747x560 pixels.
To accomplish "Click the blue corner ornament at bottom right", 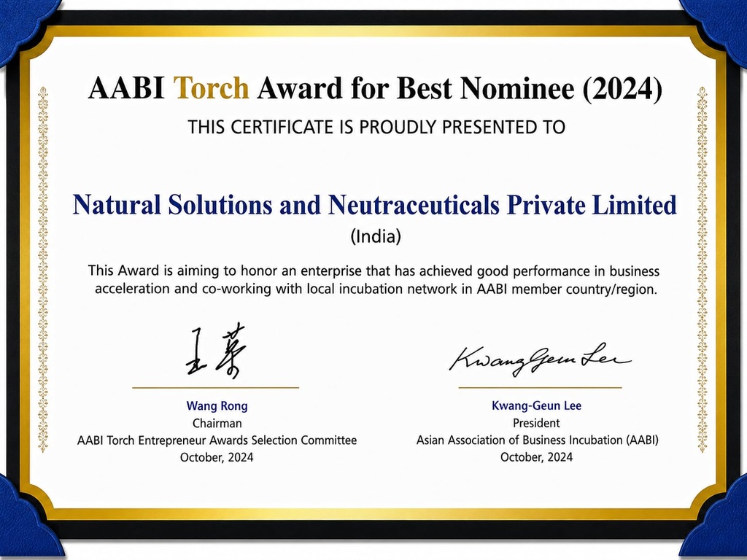I will (715, 519).
